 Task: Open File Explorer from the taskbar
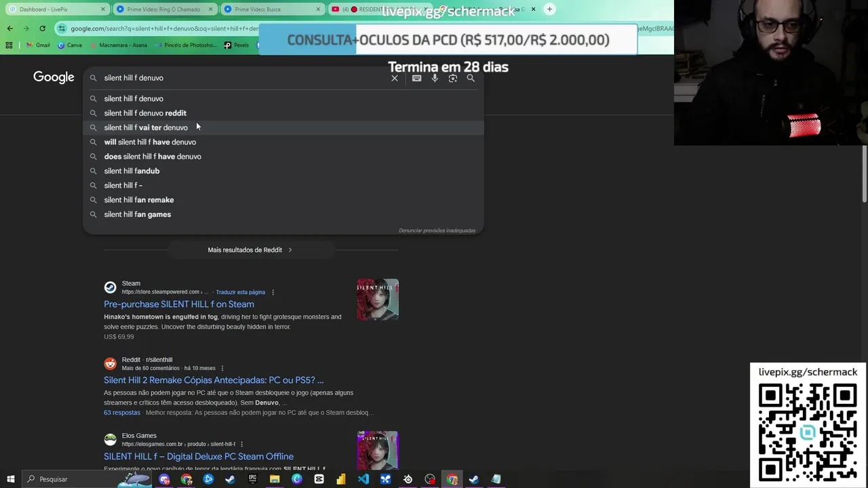[x=275, y=479]
